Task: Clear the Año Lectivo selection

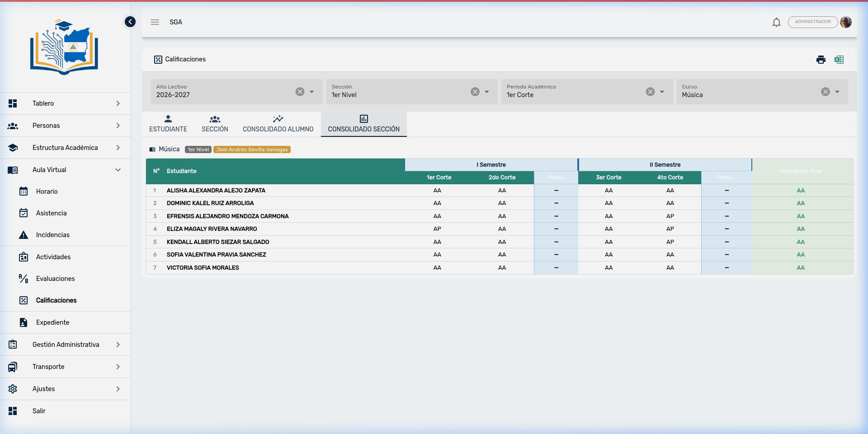Action: click(300, 92)
